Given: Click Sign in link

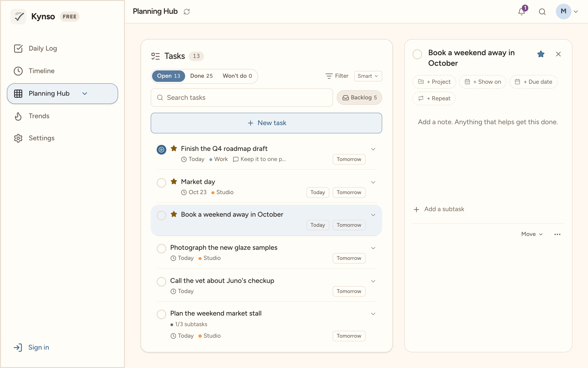Looking at the screenshot, I should click(x=32, y=347).
